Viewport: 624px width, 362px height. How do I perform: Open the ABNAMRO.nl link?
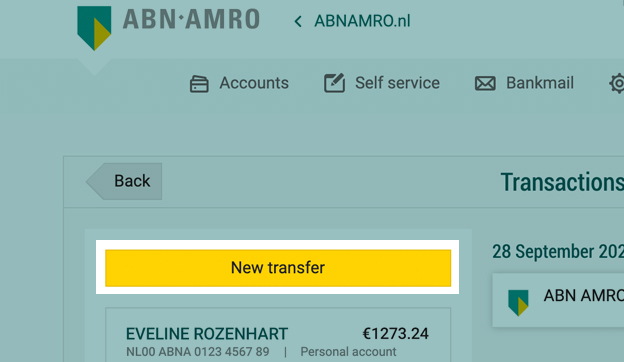pyautogui.click(x=362, y=21)
